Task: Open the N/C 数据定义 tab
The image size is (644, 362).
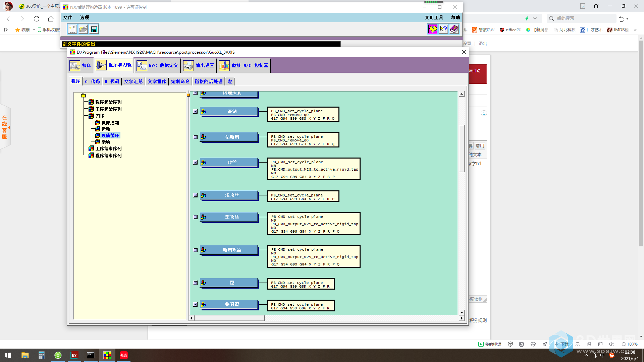Action: [x=157, y=65]
